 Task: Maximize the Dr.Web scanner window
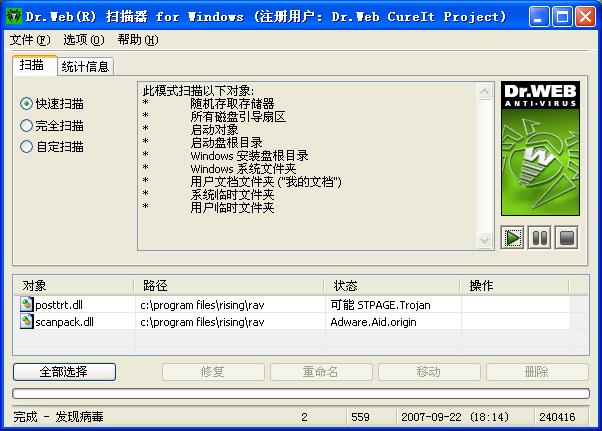pyautogui.click(x=562, y=17)
